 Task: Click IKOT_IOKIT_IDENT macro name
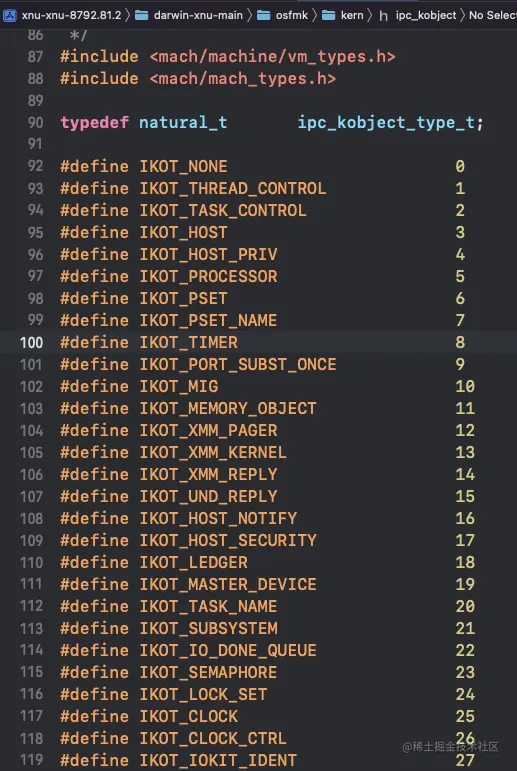pyautogui.click(x=218, y=760)
